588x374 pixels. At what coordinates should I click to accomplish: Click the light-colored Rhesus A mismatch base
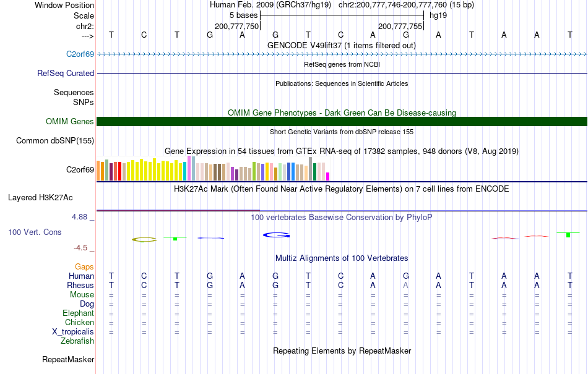[405, 285]
